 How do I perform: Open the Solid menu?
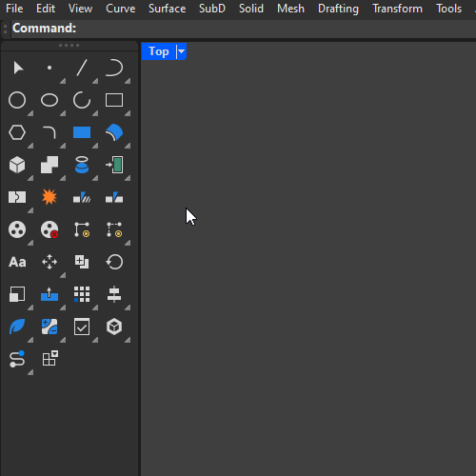(251, 9)
